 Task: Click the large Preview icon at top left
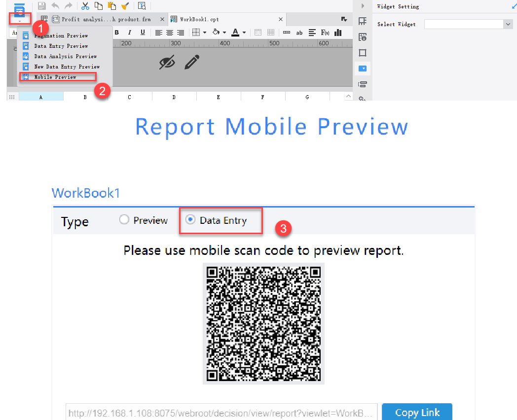click(19, 10)
